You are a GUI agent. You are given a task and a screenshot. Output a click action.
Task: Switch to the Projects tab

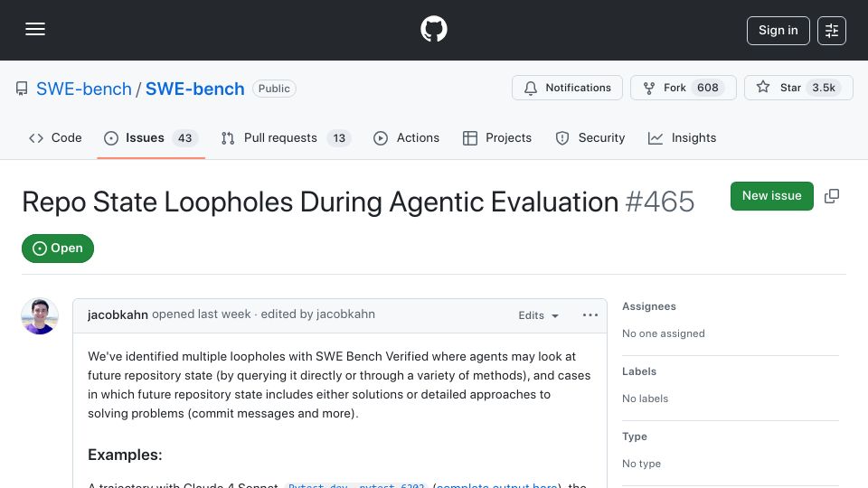[497, 137]
